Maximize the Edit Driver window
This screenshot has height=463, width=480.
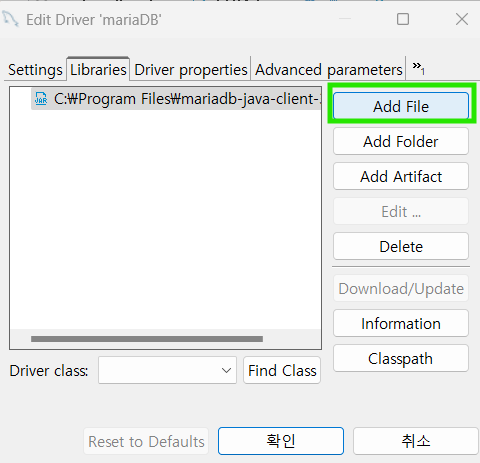pyautogui.click(x=403, y=19)
